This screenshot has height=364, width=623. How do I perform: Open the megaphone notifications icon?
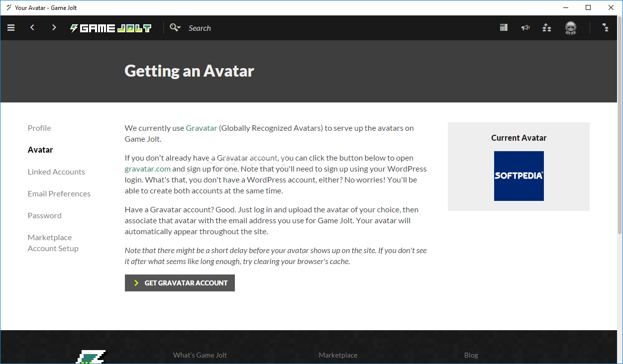pos(525,28)
